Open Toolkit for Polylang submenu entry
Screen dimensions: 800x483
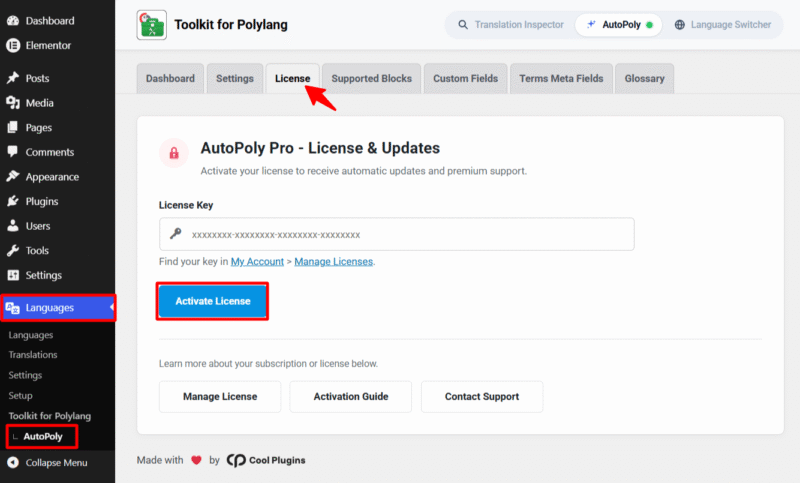click(49, 416)
